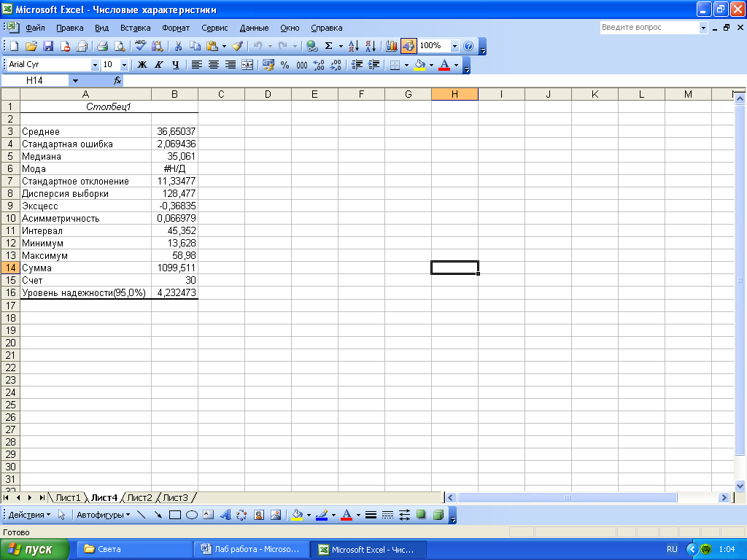Image resolution: width=747 pixels, height=560 pixels.
Task: Toggle the Drawing toolbar button
Action: click(409, 46)
